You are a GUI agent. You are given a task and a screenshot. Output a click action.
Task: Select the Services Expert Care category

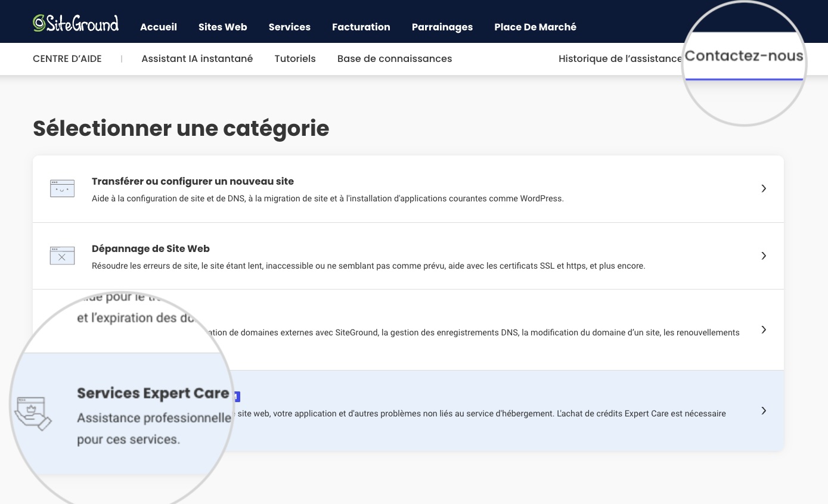[x=408, y=410]
